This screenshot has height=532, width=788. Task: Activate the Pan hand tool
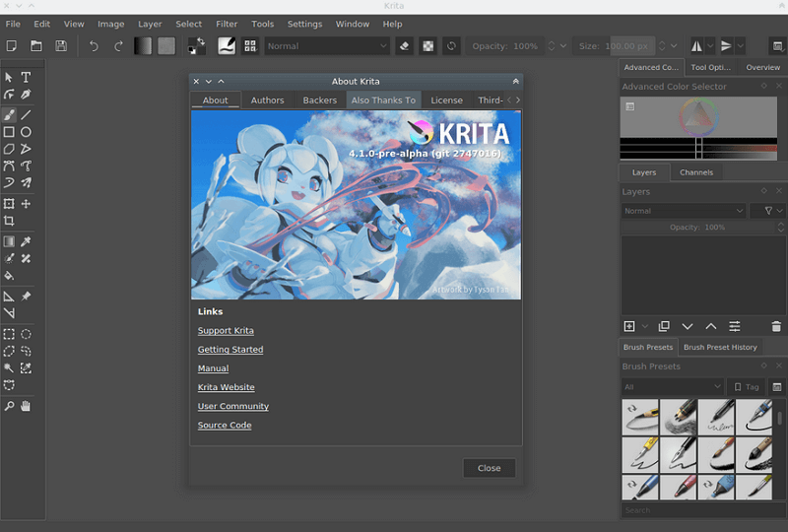point(27,406)
